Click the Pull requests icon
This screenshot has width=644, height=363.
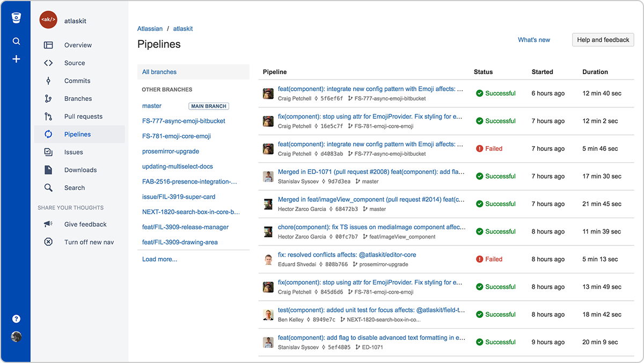47,116
